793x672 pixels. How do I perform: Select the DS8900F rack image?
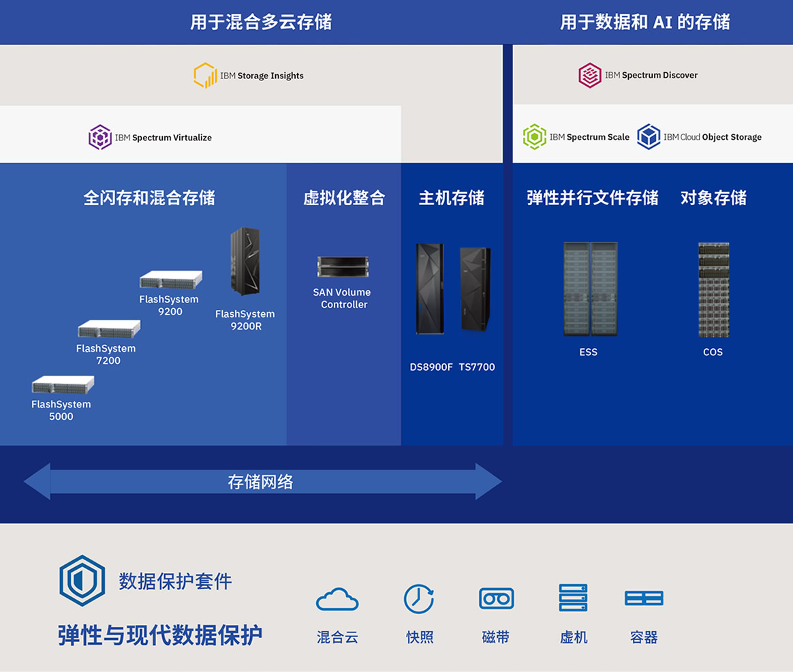(430, 289)
